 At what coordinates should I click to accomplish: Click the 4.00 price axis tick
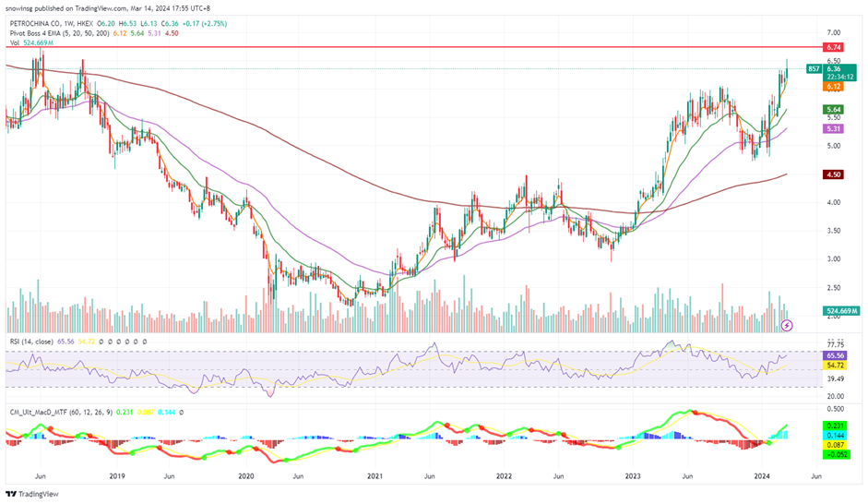[x=834, y=203]
